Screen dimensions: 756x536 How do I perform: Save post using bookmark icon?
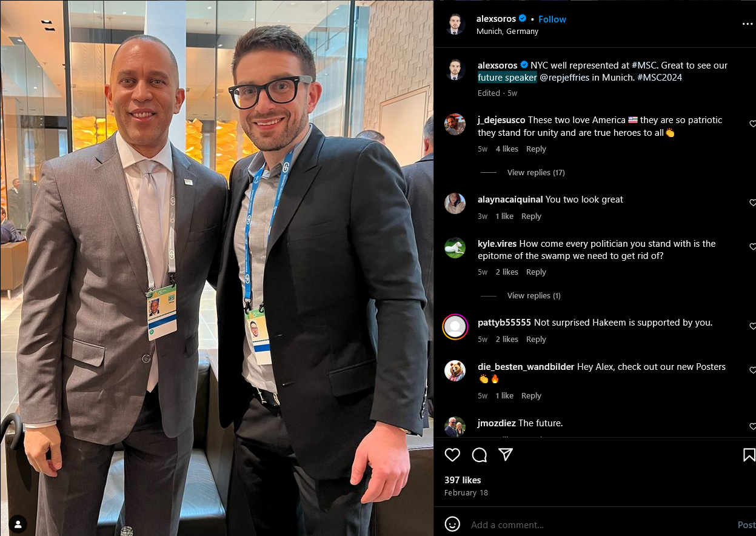coord(749,455)
